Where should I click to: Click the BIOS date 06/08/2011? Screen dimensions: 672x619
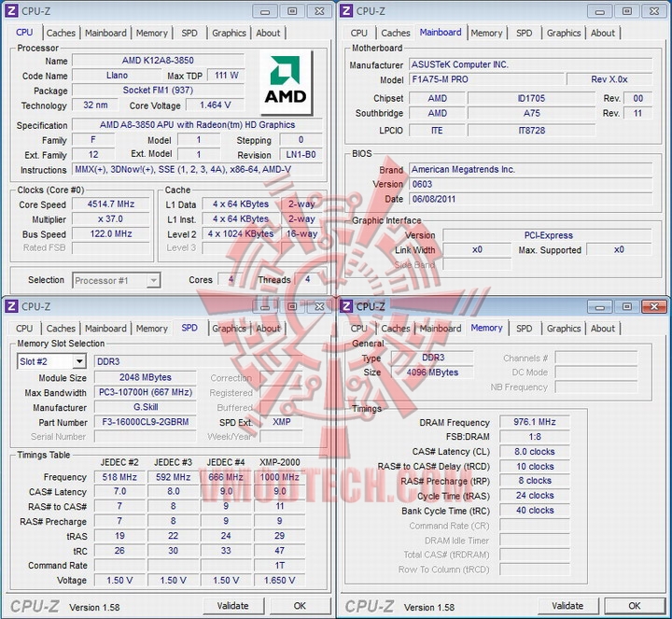(x=530, y=199)
